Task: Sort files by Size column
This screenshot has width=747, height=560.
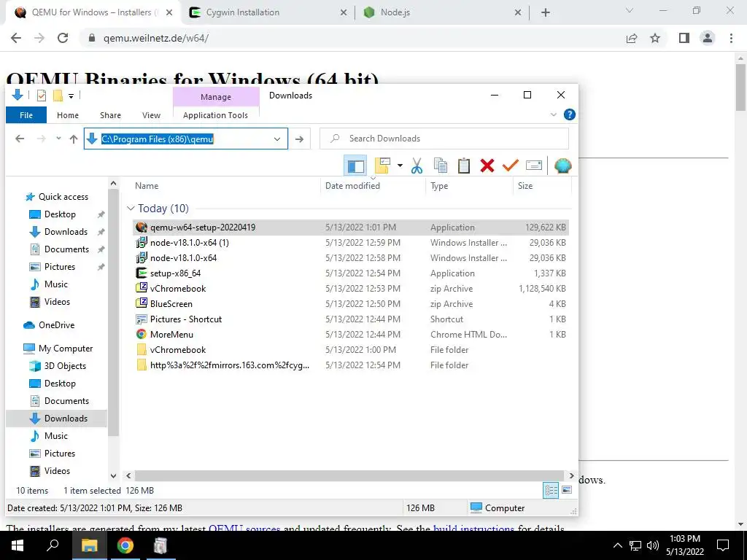Action: click(x=525, y=186)
